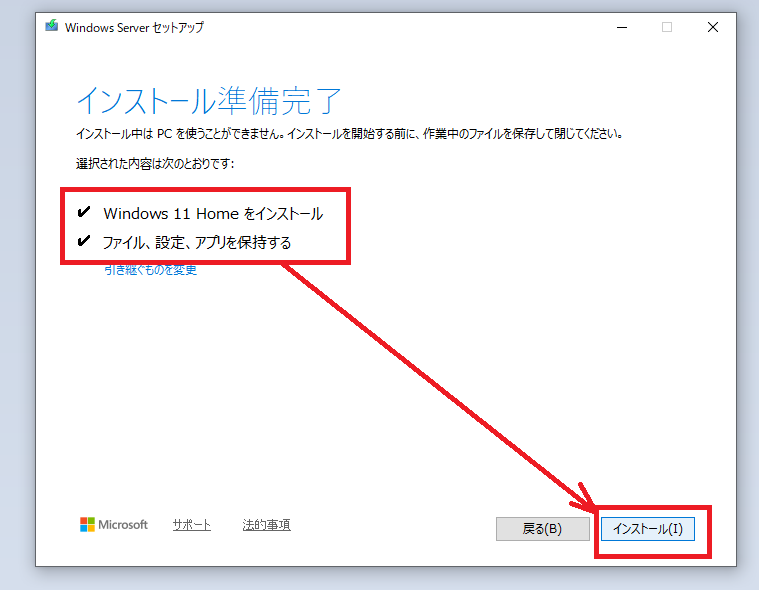The image size is (759, 590).
Task: Select the ファイル、設定、アプリを保持する text
Action: coord(197,243)
